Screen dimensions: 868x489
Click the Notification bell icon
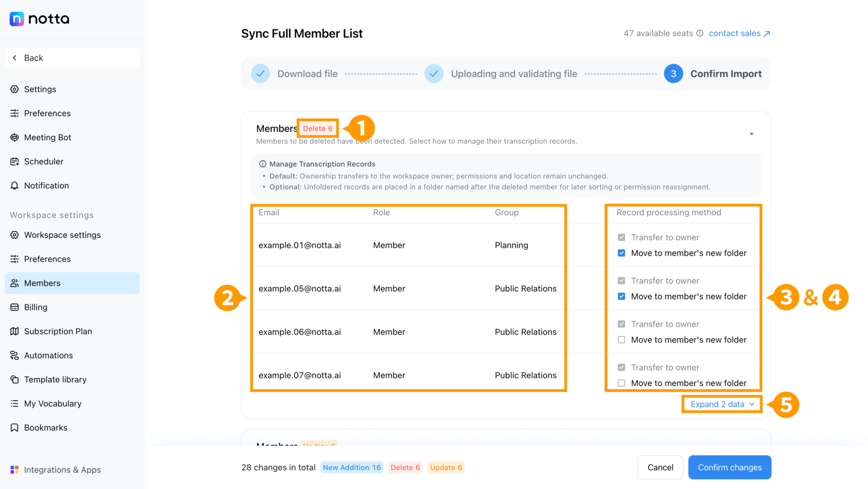14,185
